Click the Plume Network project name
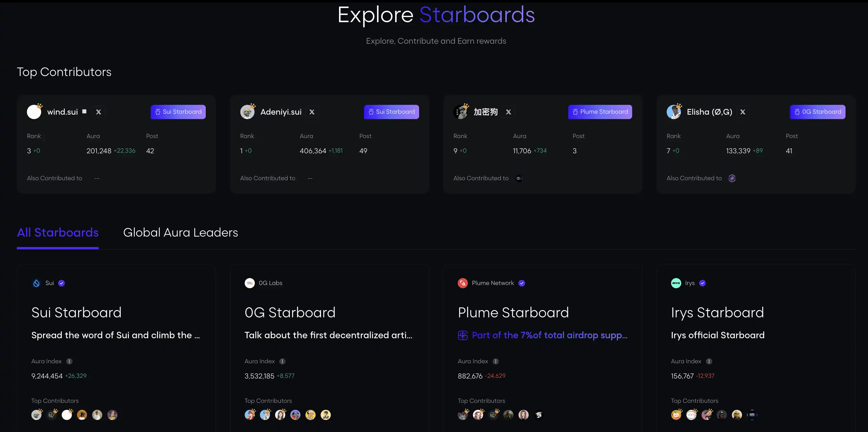The image size is (868, 432). pyautogui.click(x=493, y=283)
